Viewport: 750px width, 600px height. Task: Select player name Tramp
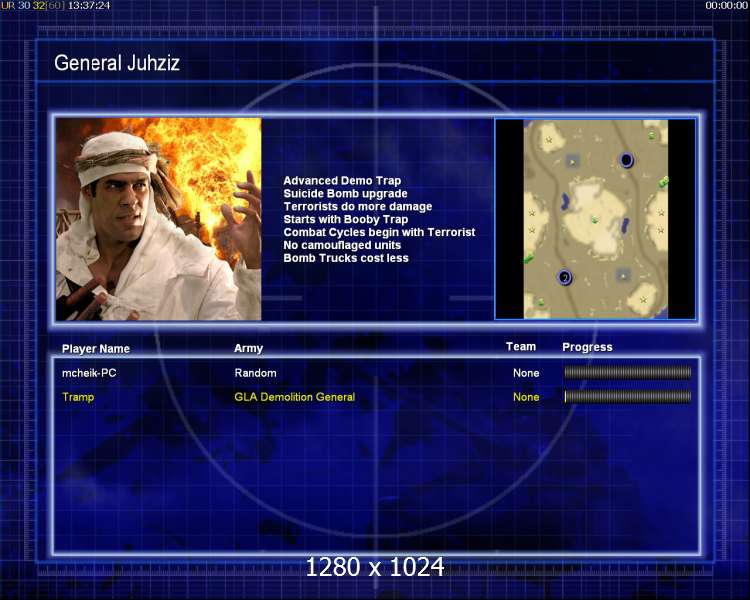coord(78,397)
